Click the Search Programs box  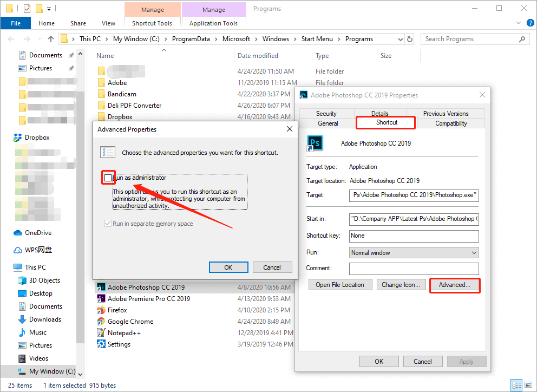[x=475, y=39]
